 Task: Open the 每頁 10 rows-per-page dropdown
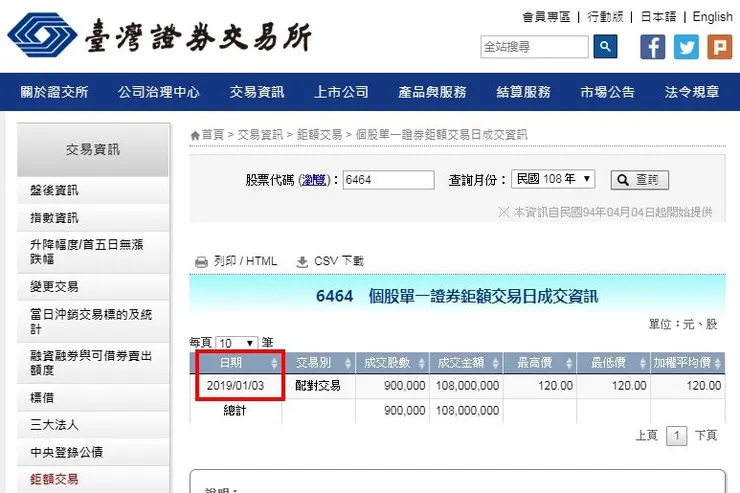click(236, 343)
